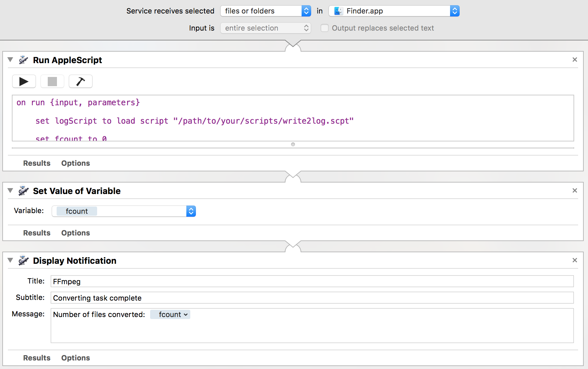Click the 'Service receives selected' label
This screenshot has height=369, width=588.
tap(171, 11)
